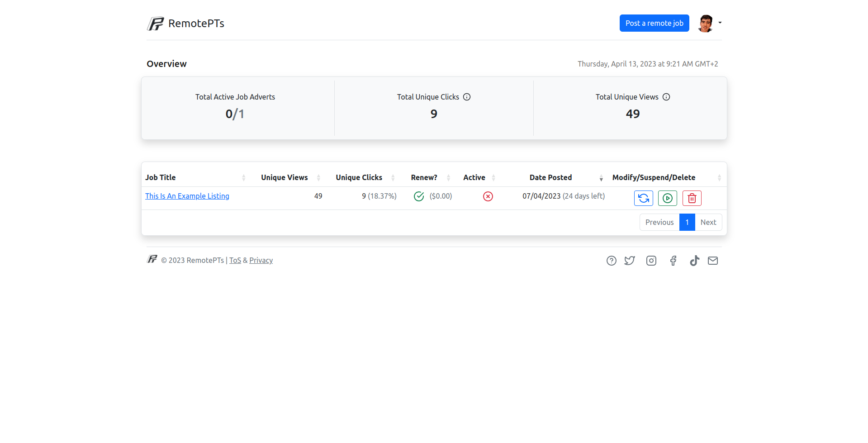The width and height of the screenshot is (868, 443).
Task: Click Post a remote job button
Action: pyautogui.click(x=654, y=23)
